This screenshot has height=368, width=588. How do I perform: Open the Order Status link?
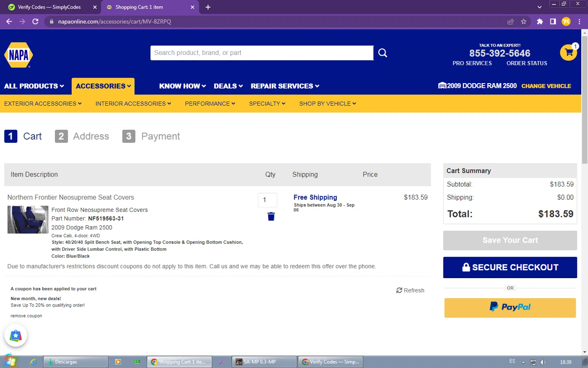pos(526,63)
